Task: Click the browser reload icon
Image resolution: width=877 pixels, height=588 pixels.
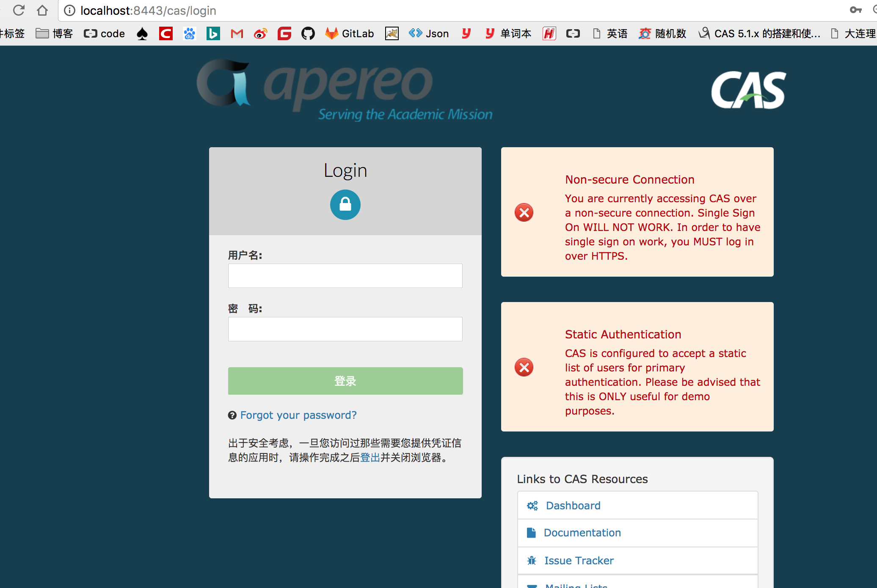Action: click(19, 10)
